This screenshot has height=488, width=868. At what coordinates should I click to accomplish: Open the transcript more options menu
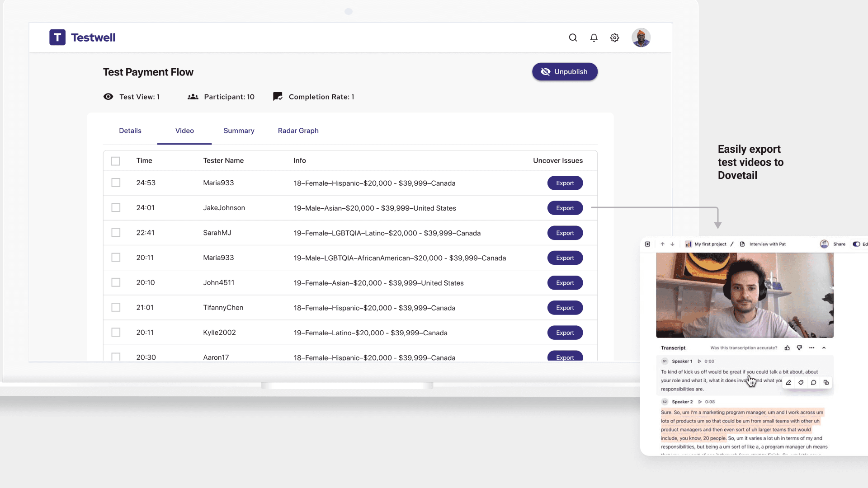(811, 348)
